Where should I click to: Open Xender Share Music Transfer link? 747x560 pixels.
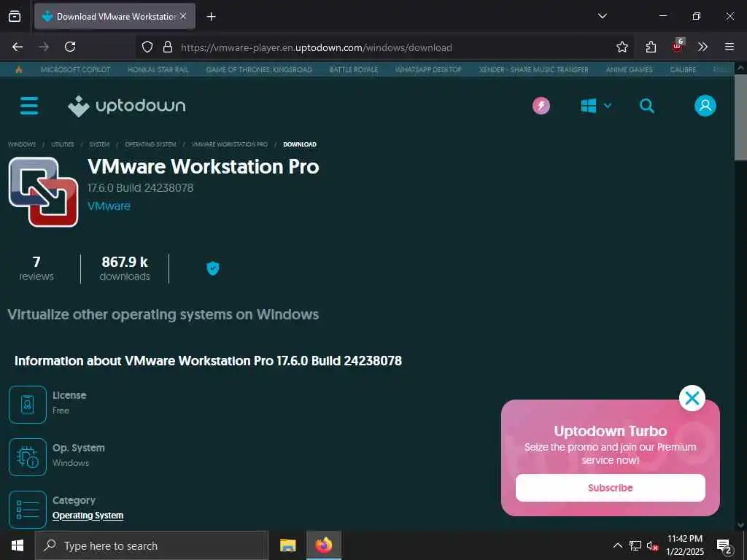point(533,69)
